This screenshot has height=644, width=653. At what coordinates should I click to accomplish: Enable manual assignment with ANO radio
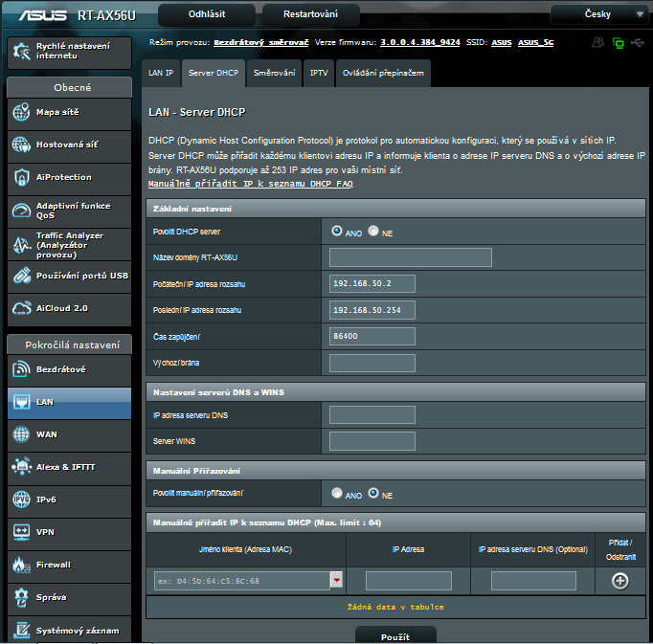pos(337,494)
